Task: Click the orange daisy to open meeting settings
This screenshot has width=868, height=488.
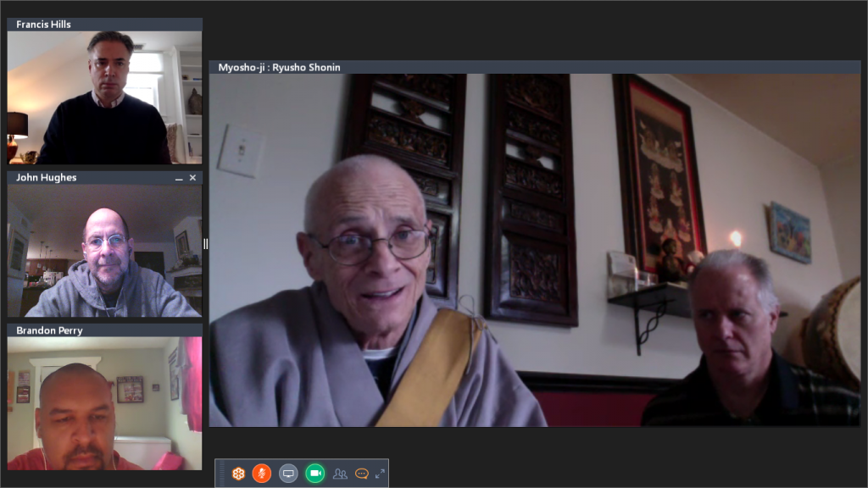Action: 238,473
